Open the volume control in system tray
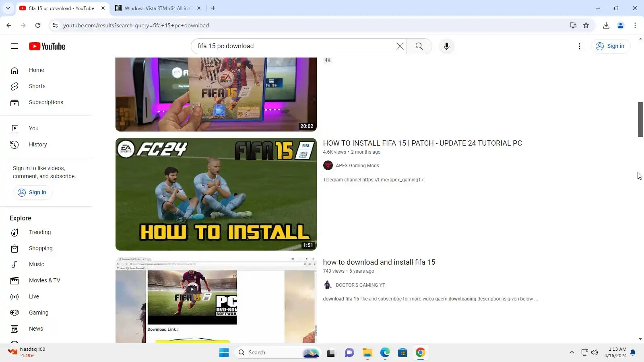 [594, 352]
